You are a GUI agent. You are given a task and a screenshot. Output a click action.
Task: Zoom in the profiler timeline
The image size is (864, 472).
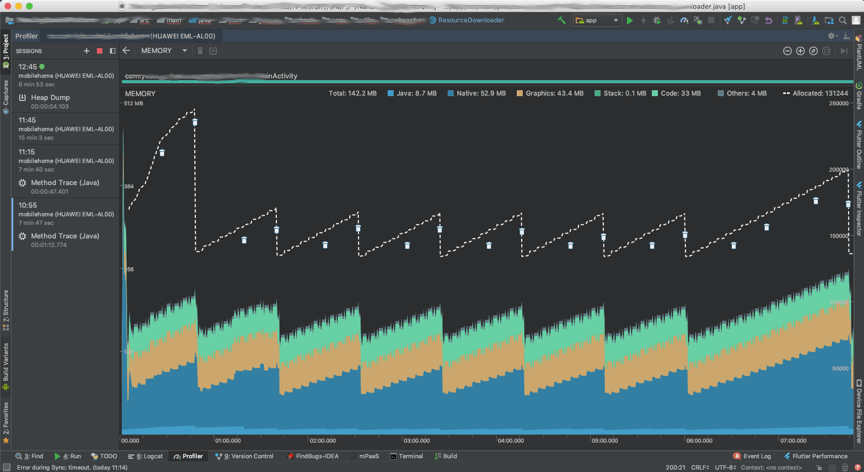[800, 51]
